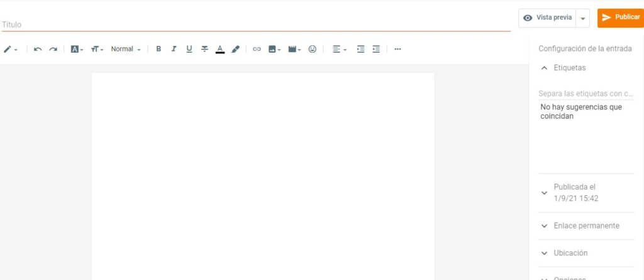The width and height of the screenshot is (644, 280).
Task: Toggle italic formatting
Action: click(x=174, y=49)
